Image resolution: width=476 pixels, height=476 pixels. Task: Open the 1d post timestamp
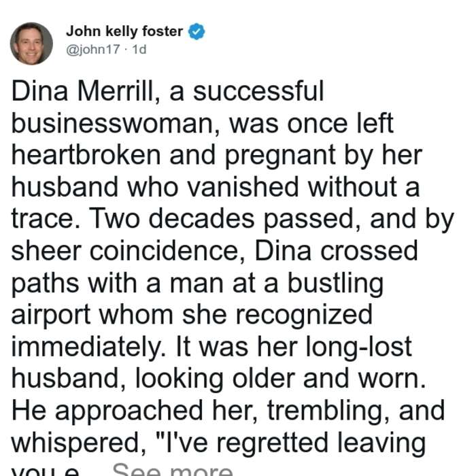click(139, 50)
